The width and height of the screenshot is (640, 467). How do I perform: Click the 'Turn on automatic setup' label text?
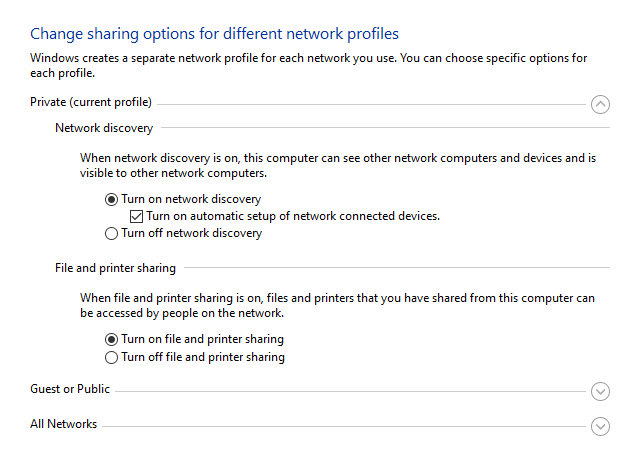293,216
